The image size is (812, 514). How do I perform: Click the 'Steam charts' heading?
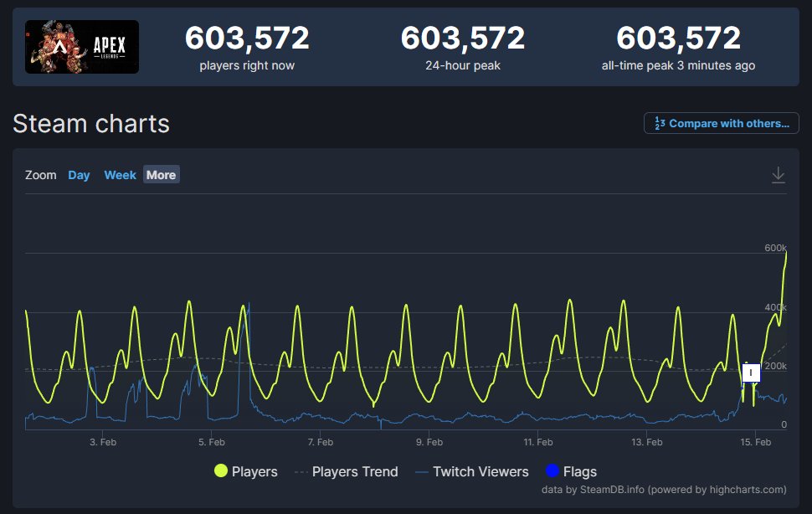point(91,124)
